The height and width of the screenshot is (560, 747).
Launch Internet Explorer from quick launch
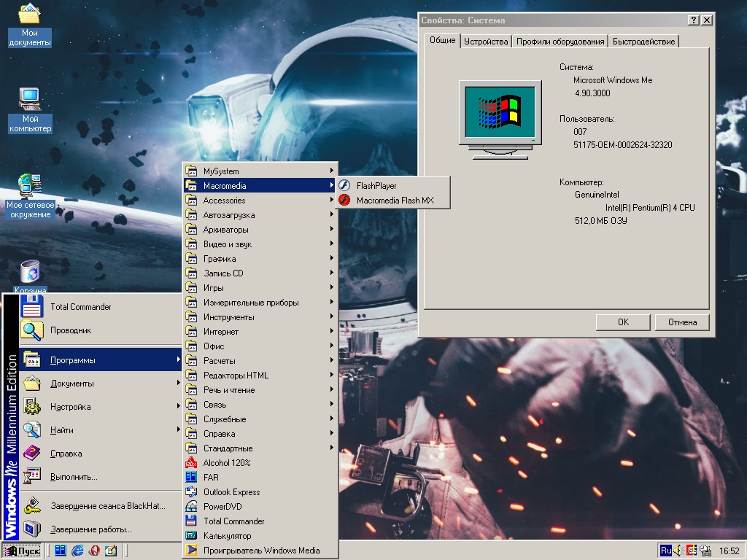77,551
